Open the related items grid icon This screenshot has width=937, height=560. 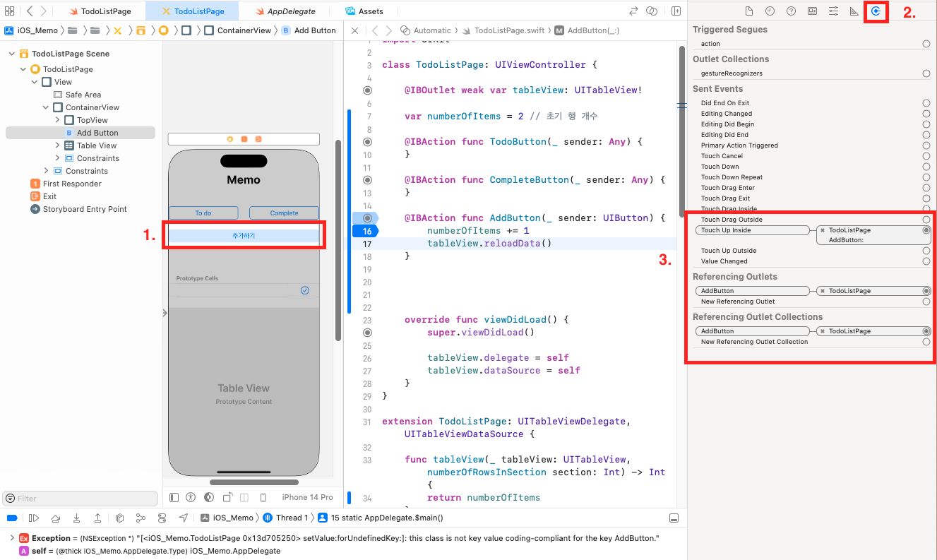(9, 11)
